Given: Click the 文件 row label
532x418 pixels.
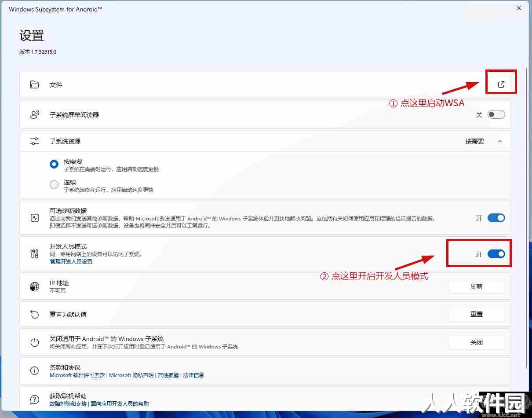Looking at the screenshot, I should [56, 84].
